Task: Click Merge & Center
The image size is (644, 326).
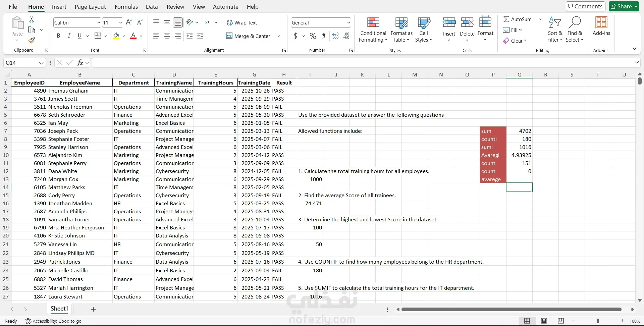Action: [x=248, y=36]
